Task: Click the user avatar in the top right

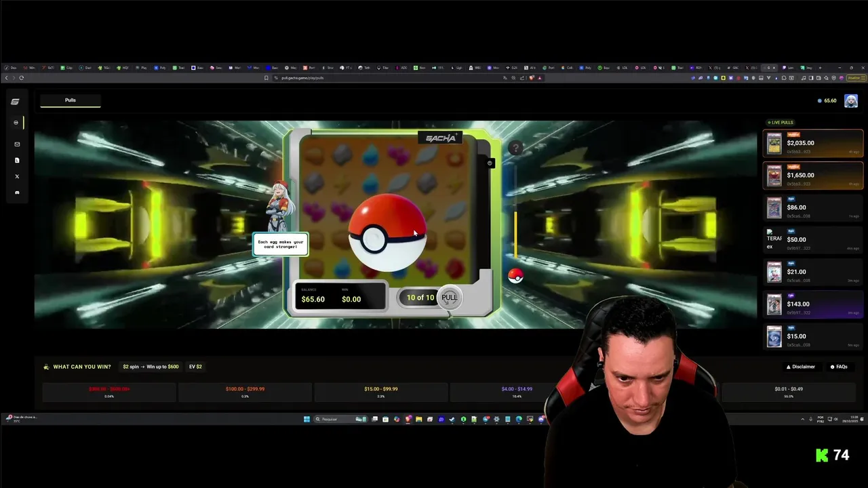Action: pyautogui.click(x=851, y=101)
